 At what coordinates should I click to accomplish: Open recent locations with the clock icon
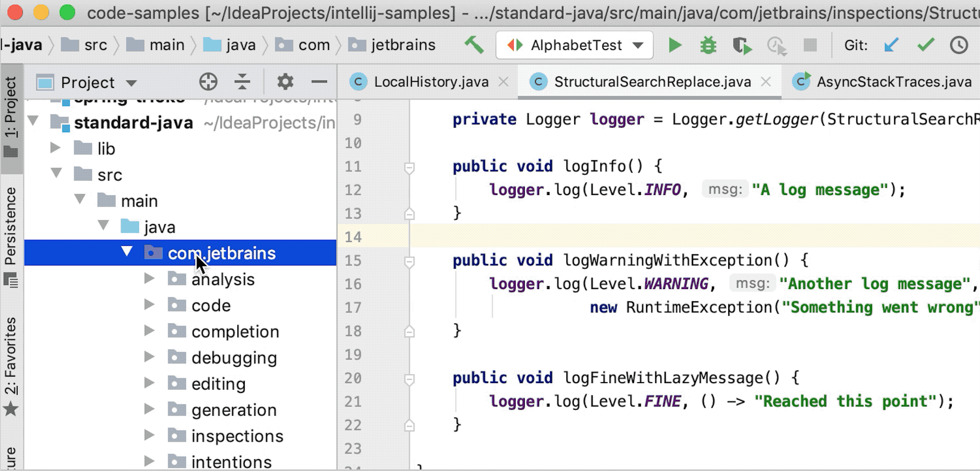960,46
